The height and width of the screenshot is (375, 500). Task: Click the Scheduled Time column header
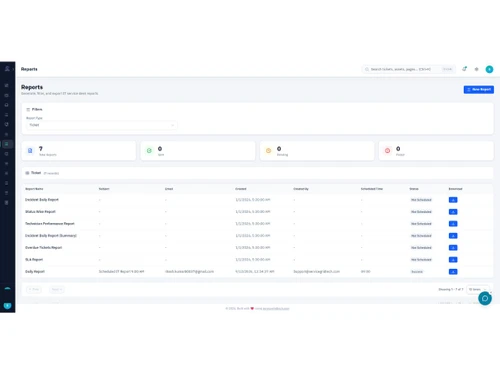coord(372,189)
